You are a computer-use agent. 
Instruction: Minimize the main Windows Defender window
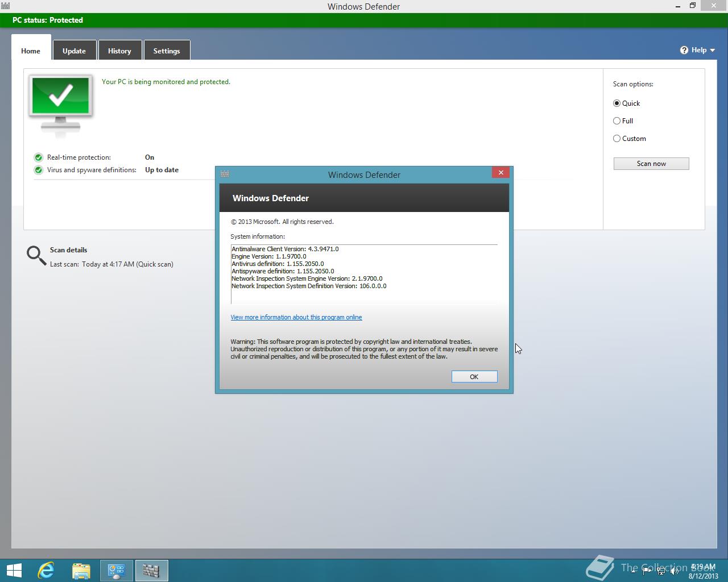(677, 5)
